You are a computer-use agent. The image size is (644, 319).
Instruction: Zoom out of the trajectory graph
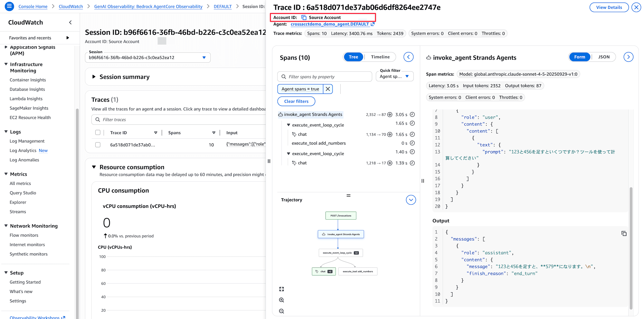(x=281, y=311)
